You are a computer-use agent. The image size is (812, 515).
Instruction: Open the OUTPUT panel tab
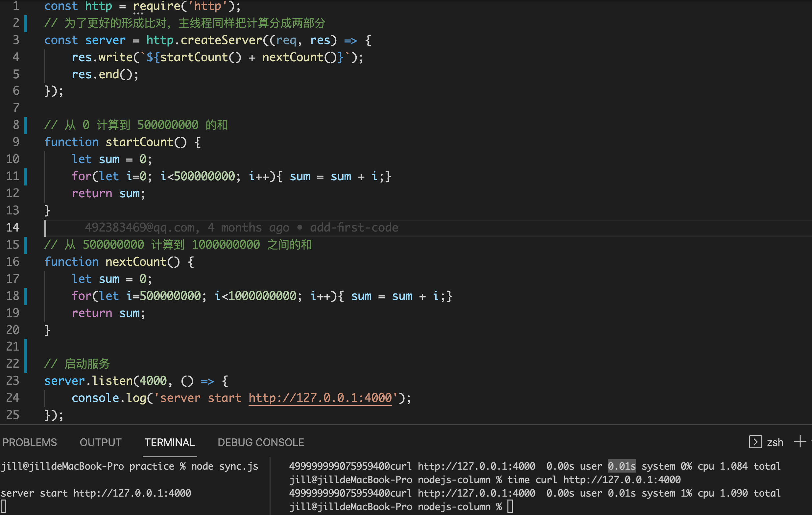[101, 442]
